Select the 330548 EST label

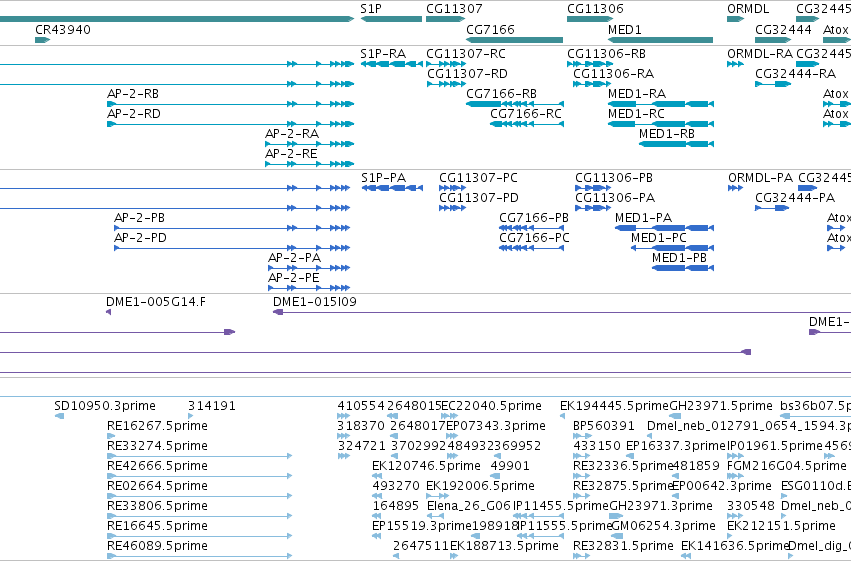pos(751,506)
